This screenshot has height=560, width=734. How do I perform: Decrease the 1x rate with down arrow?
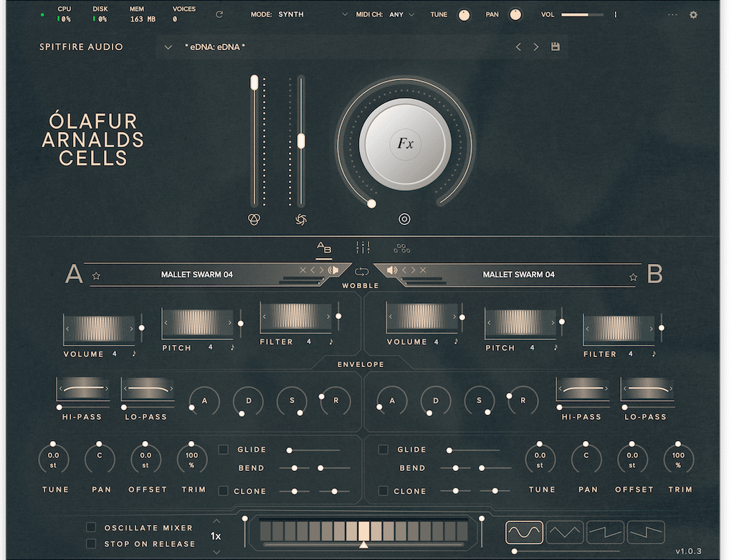tap(216, 552)
